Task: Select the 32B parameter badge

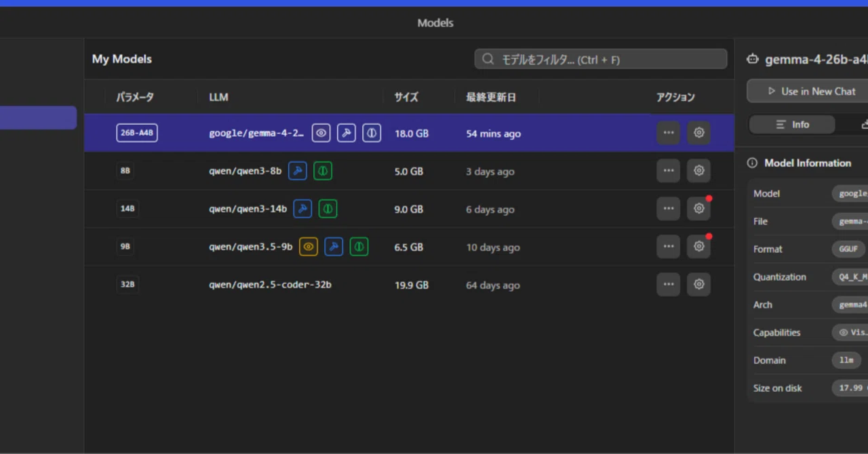Action: tap(127, 285)
